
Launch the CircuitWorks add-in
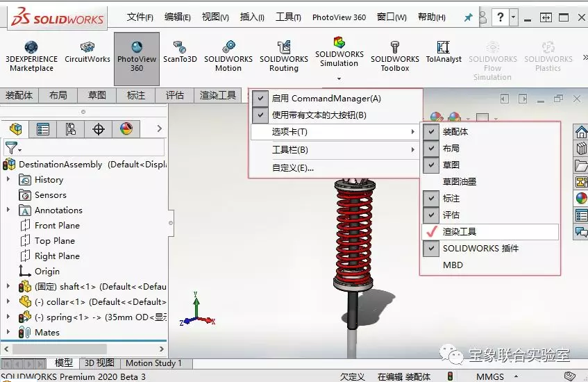coord(87,52)
